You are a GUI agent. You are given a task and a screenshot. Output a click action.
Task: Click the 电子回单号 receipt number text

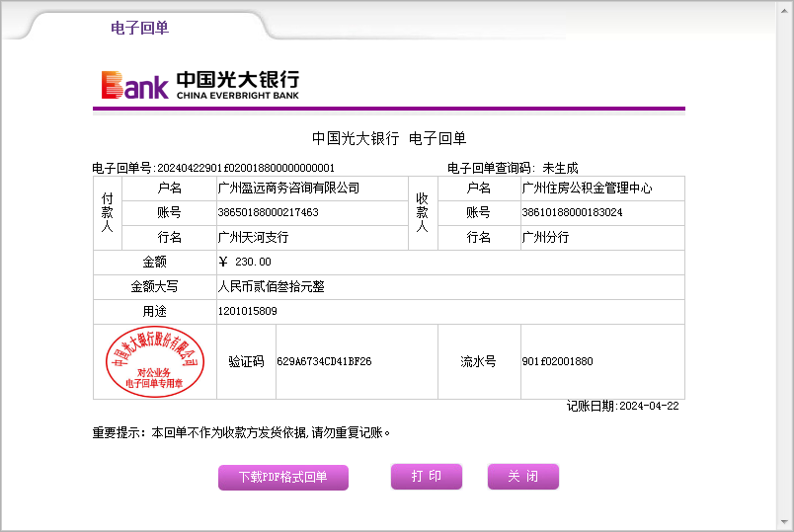click(213, 168)
